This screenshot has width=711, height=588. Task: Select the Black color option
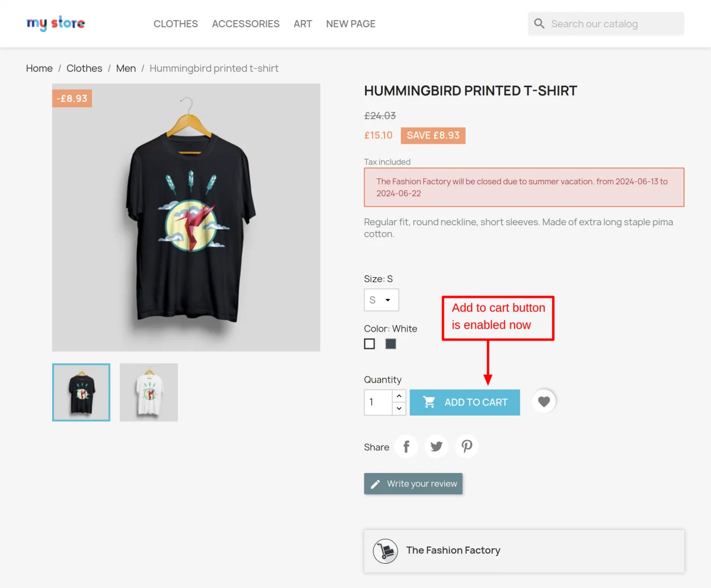390,343
